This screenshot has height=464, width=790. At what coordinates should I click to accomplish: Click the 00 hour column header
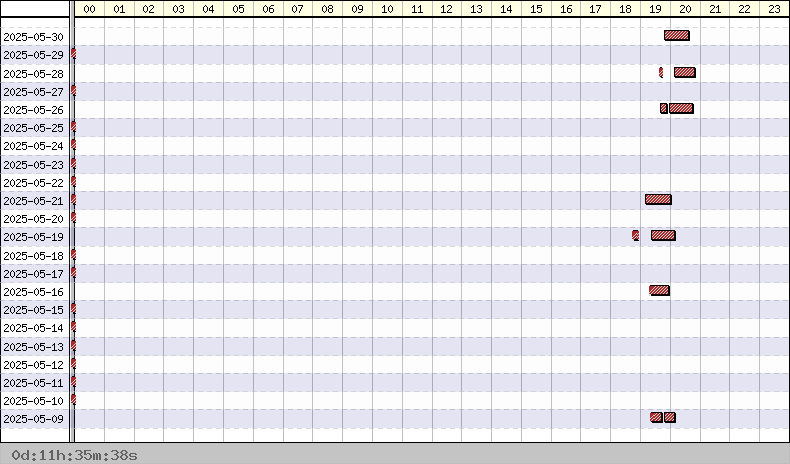[x=90, y=9]
